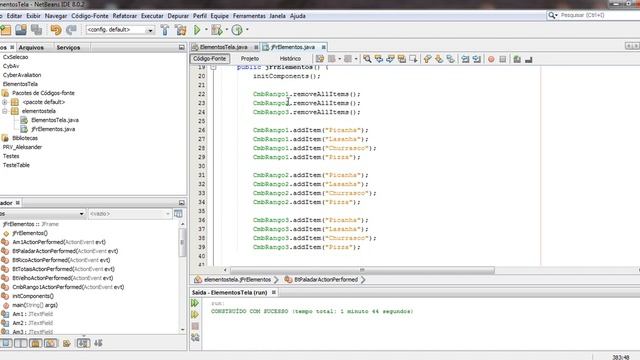Select ElementosTela.java in project tree
The image size is (640, 360).
tap(55, 120)
